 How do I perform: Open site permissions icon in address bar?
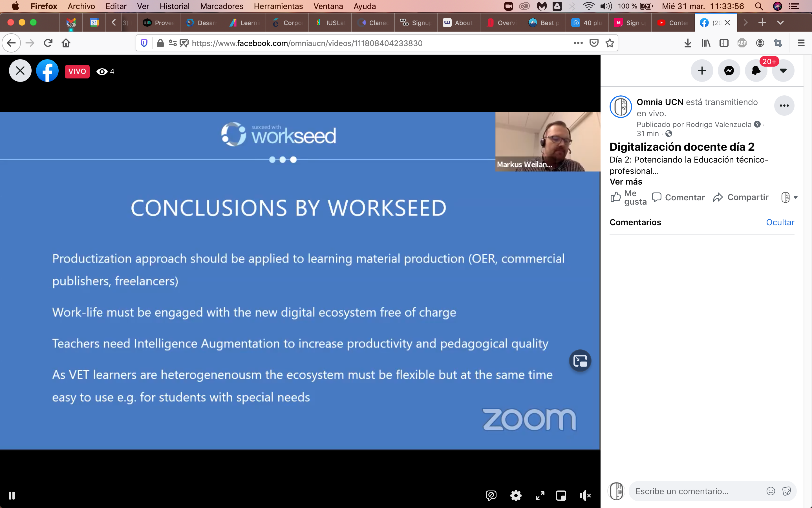coord(173,43)
